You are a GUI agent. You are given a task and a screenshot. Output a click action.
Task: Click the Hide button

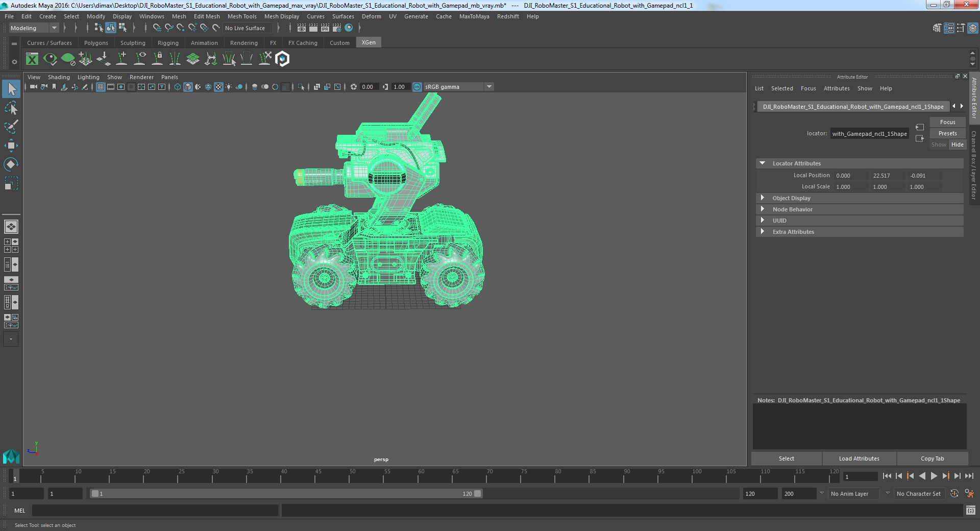coord(958,144)
